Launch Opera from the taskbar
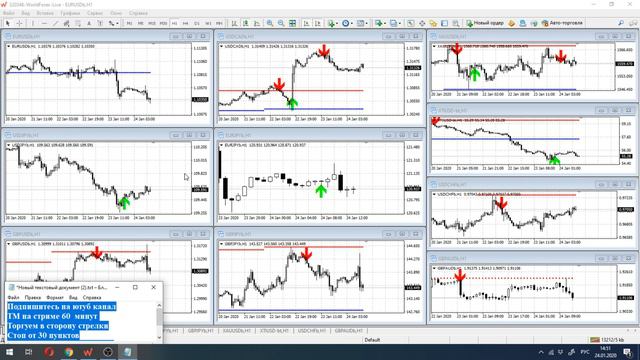Image resolution: width=640 pixels, height=360 pixels. pyautogui.click(x=49, y=352)
